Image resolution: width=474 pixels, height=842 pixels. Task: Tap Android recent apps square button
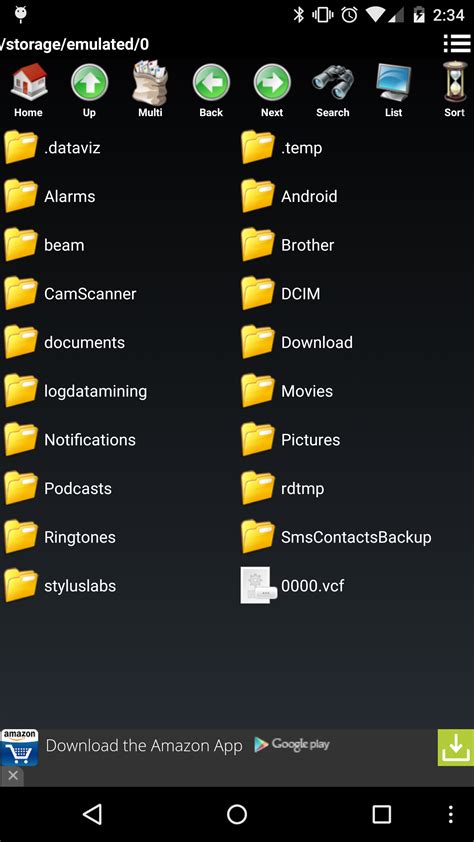click(x=382, y=815)
